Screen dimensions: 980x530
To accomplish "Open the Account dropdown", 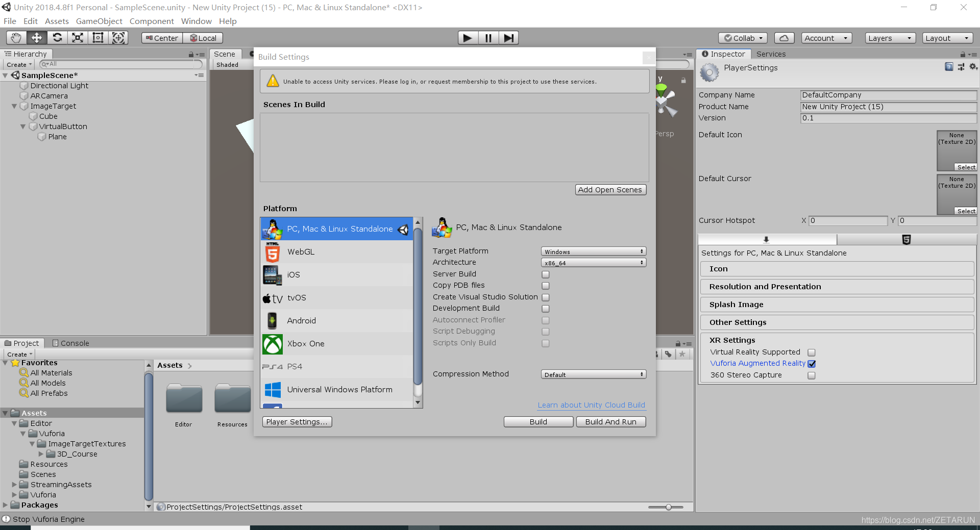I will pos(826,38).
